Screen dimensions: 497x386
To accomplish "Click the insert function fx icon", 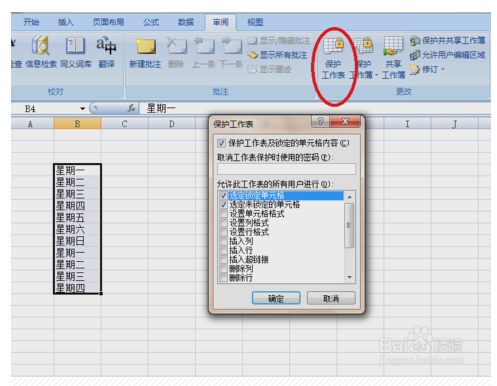I will 132,108.
